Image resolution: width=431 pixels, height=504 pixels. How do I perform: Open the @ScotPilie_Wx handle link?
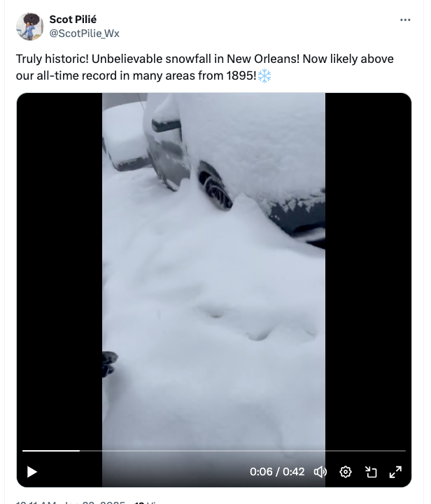click(x=84, y=34)
